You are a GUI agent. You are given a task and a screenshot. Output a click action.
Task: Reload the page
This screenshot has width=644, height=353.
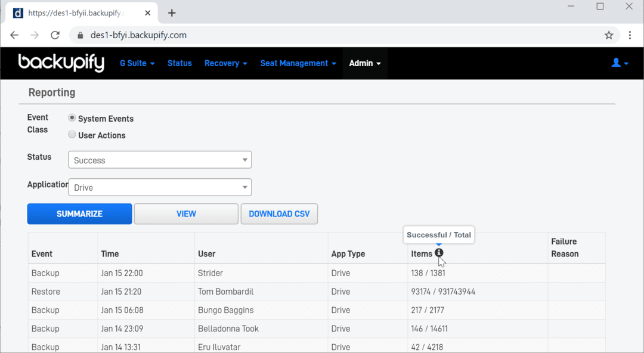pos(55,35)
